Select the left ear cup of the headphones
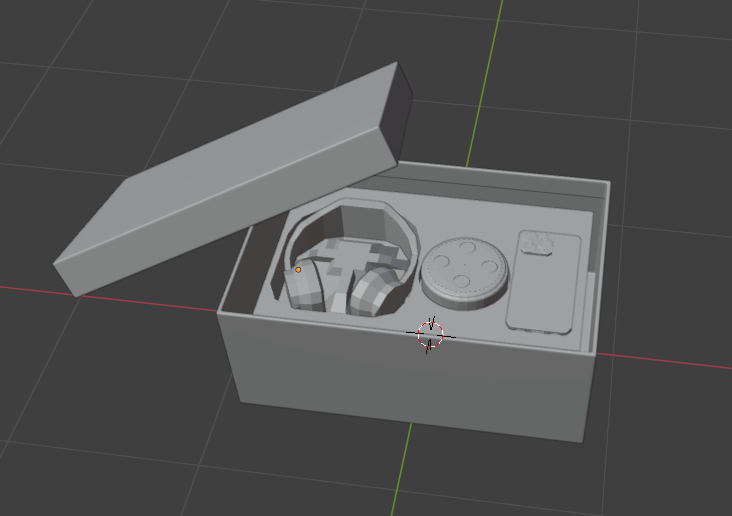This screenshot has height=516, width=732. click(304, 288)
